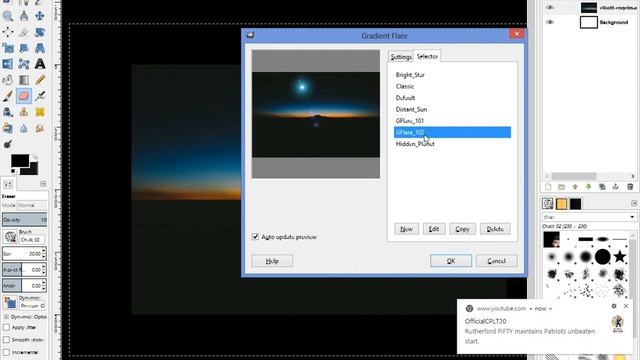Select the Measure tool
Viewport: 640px width, 360px height.
[24, 16]
